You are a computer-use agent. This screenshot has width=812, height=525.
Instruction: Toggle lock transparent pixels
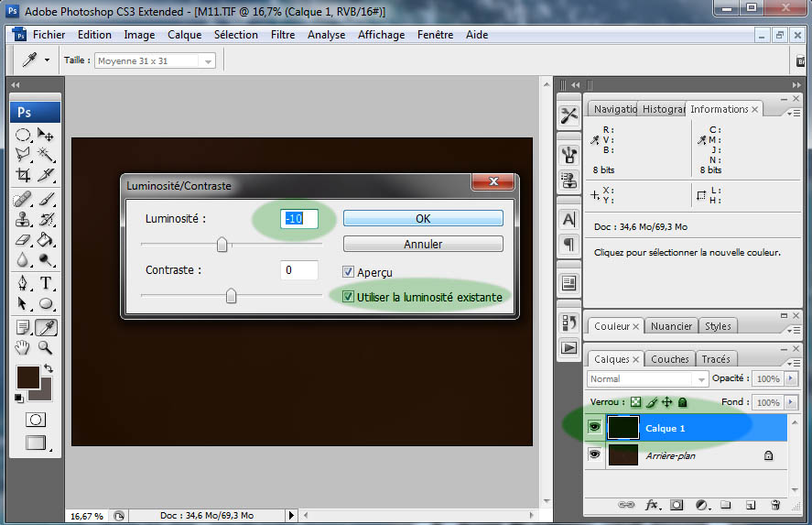[x=636, y=401]
